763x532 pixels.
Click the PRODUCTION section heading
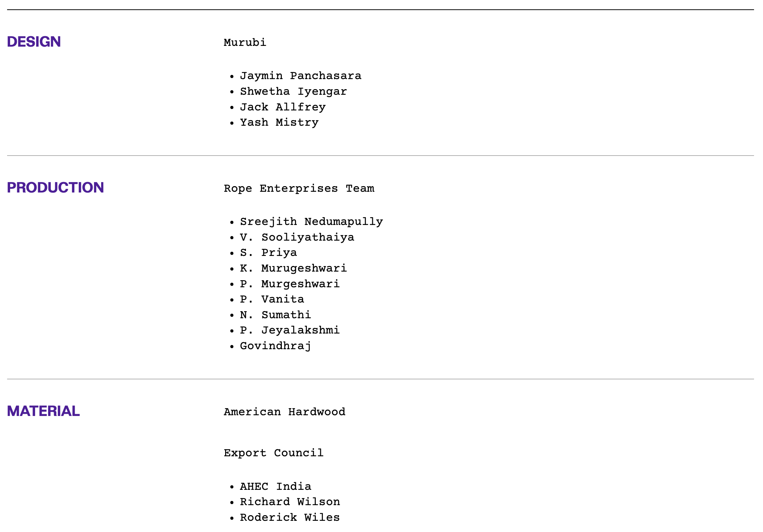tap(55, 188)
